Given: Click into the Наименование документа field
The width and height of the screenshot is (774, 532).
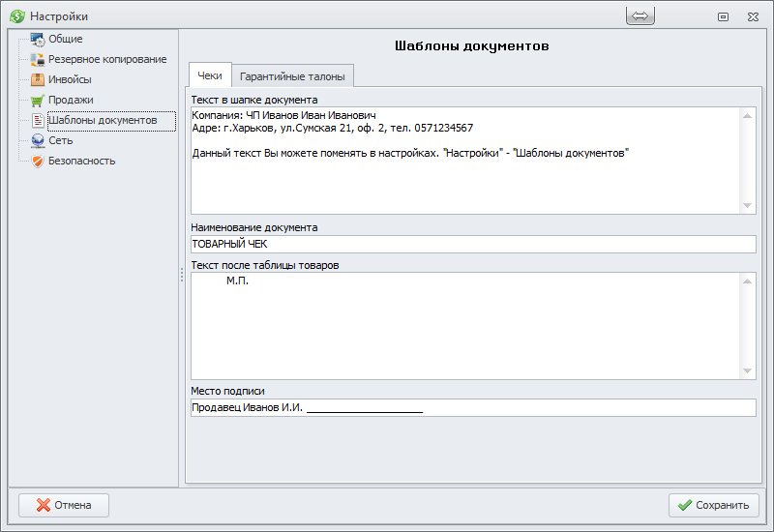Looking at the screenshot, I should (472, 245).
